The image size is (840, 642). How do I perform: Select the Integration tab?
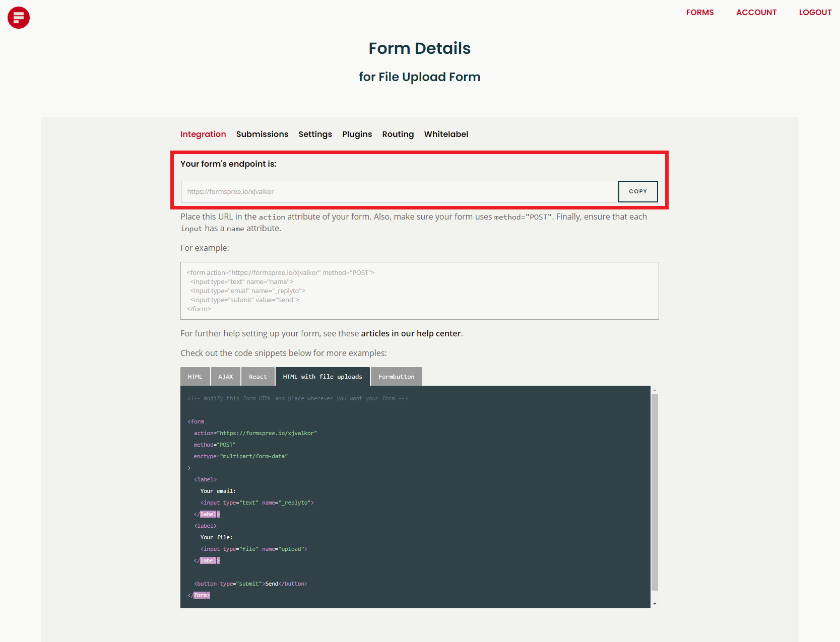[203, 134]
